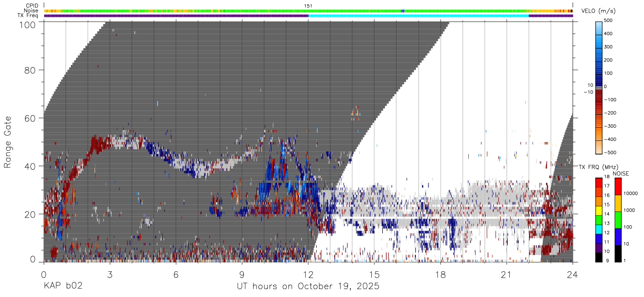Click y-axis tick label '40'
Screen dimensions: 644x297
[x=29, y=166]
